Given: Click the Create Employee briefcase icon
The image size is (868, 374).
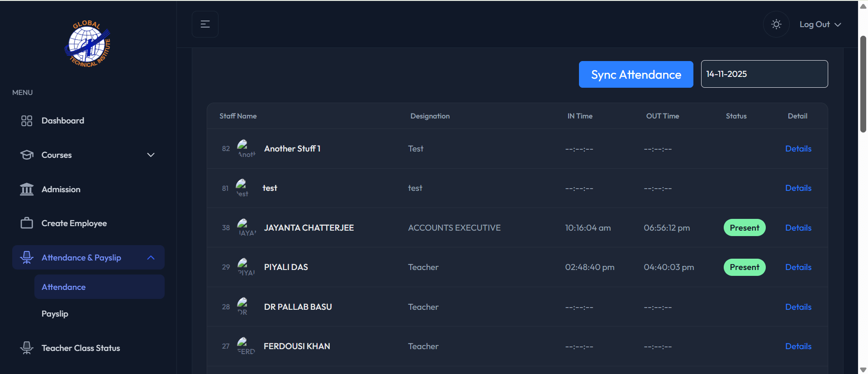Looking at the screenshot, I should pos(27,223).
